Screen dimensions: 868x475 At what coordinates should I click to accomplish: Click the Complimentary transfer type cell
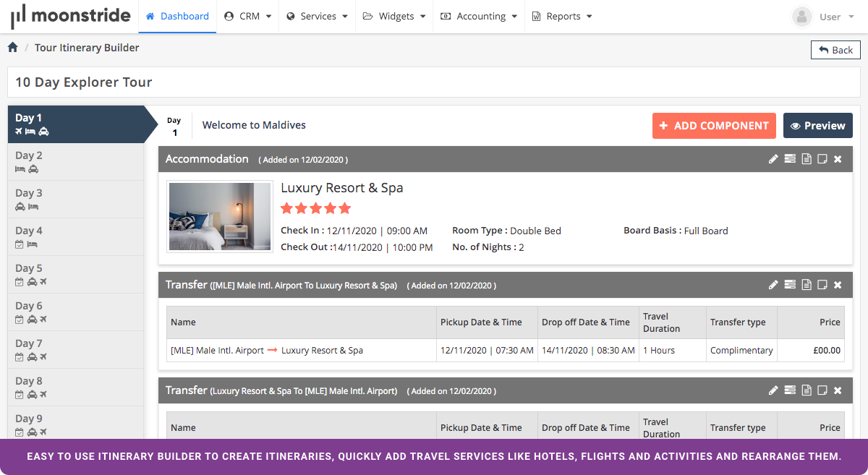tap(741, 351)
